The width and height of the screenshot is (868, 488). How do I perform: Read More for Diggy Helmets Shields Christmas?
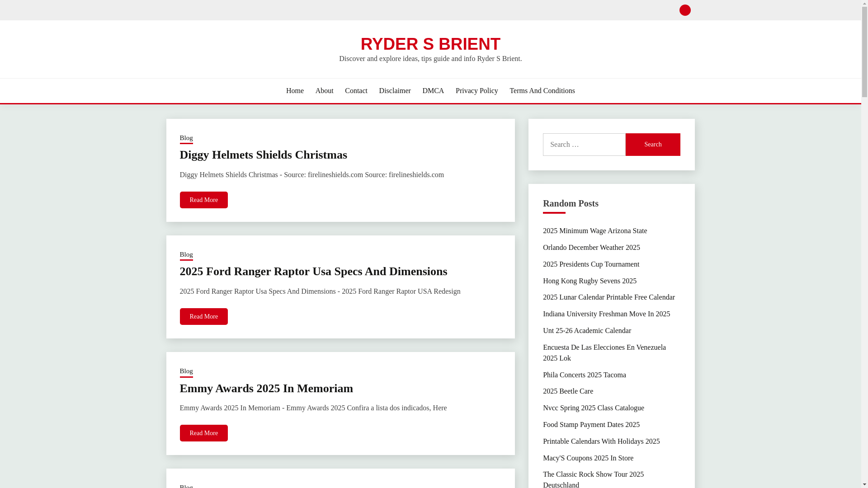tap(204, 200)
